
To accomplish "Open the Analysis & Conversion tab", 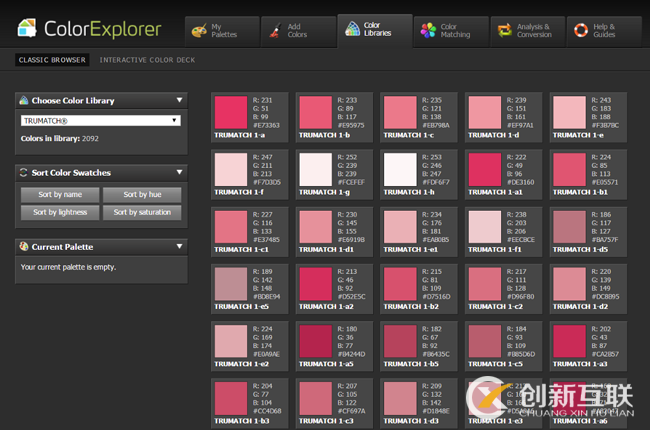I will (x=528, y=31).
